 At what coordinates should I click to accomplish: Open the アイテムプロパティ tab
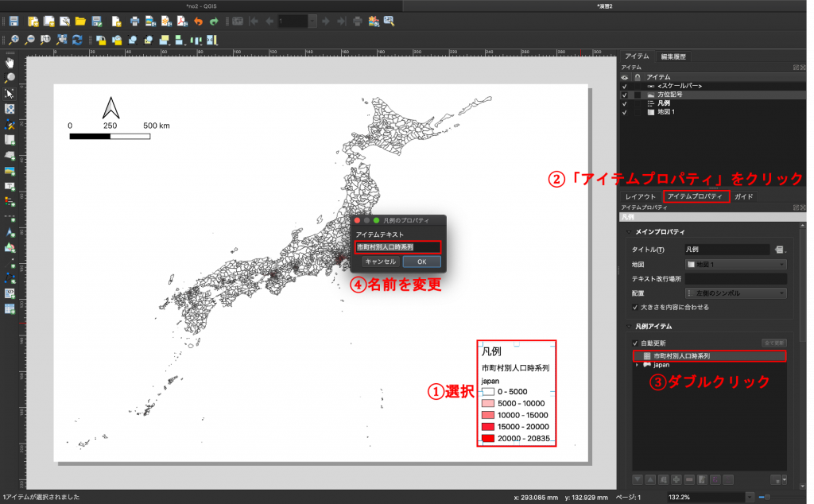tap(695, 196)
